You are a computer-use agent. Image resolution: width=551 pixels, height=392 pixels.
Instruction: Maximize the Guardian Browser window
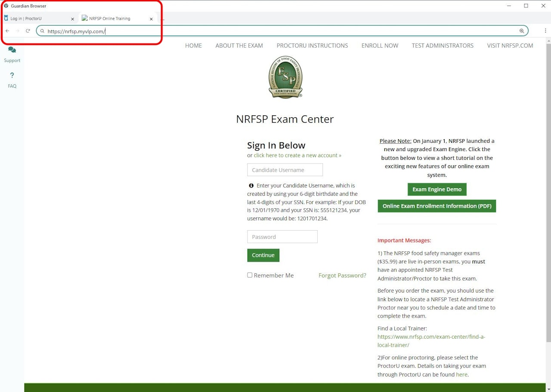click(526, 6)
